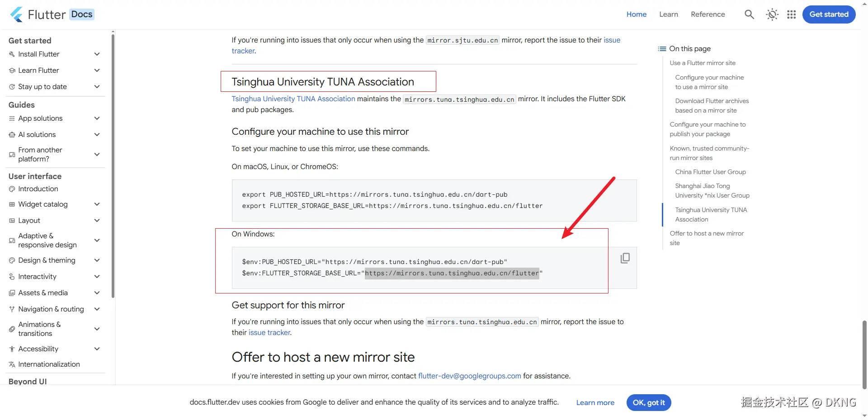Jump to Shanghai Jiao Tong University section
This screenshot has width=868, height=420.
712,191
